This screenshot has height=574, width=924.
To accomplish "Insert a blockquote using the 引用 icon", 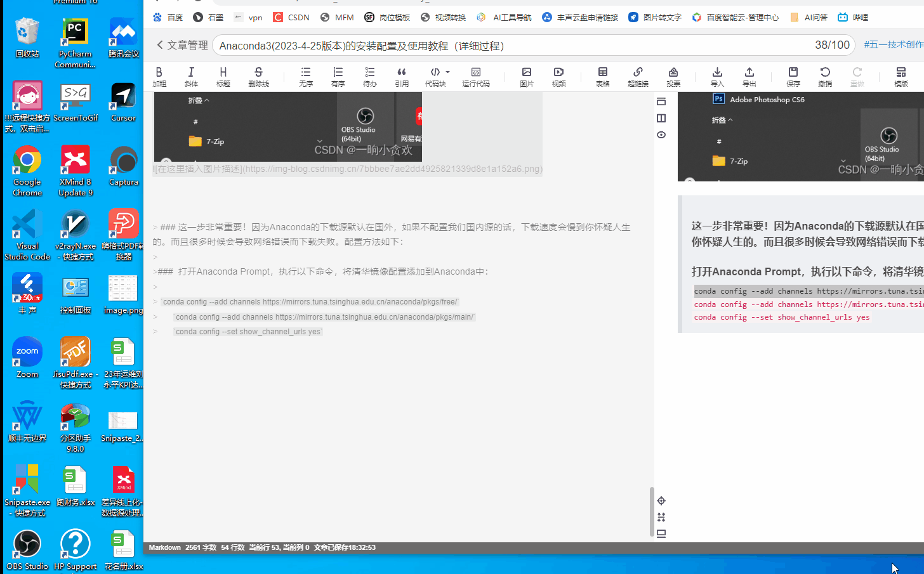I will (402, 76).
